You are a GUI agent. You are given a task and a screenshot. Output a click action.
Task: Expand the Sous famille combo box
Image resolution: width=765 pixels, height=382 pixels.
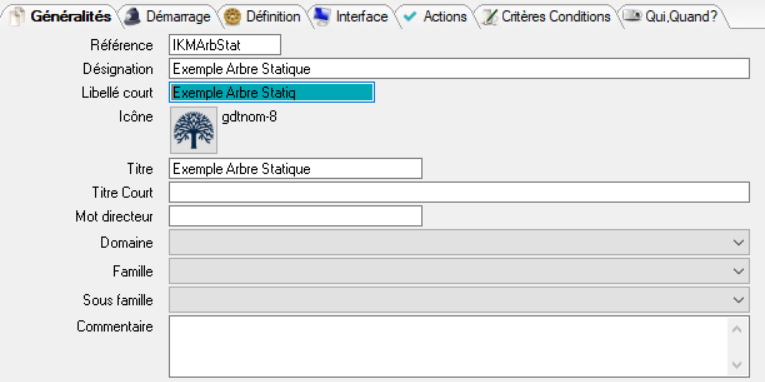click(x=739, y=300)
